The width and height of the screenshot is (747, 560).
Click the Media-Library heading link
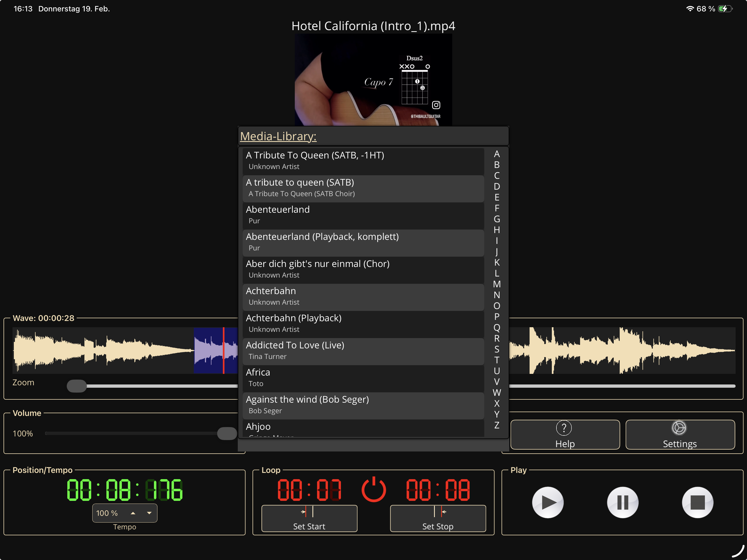pos(278,136)
